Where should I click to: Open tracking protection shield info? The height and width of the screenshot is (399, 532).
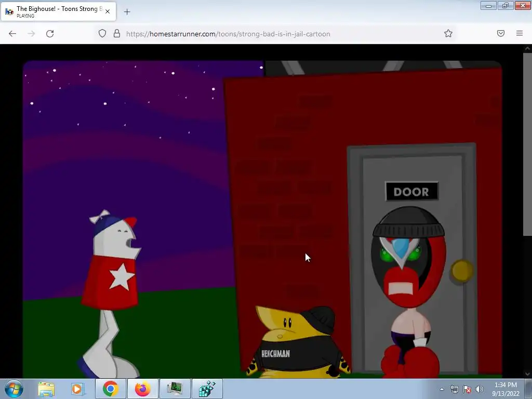[102, 33]
